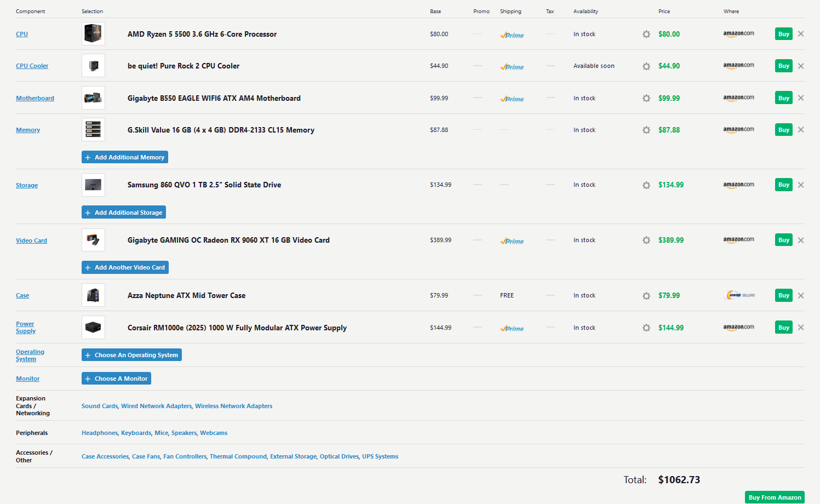The height and width of the screenshot is (504, 820).
Task: Remove Gigabyte B550 motherboard from build
Action: 801,98
